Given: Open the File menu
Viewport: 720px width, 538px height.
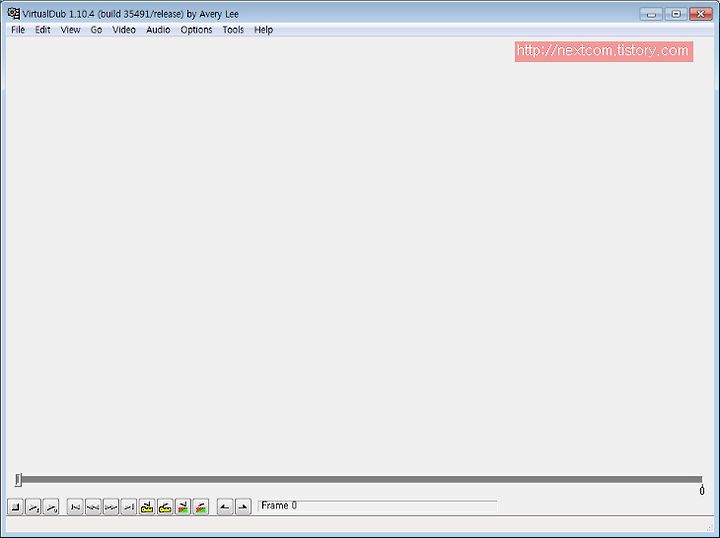Looking at the screenshot, I should tap(18, 30).
